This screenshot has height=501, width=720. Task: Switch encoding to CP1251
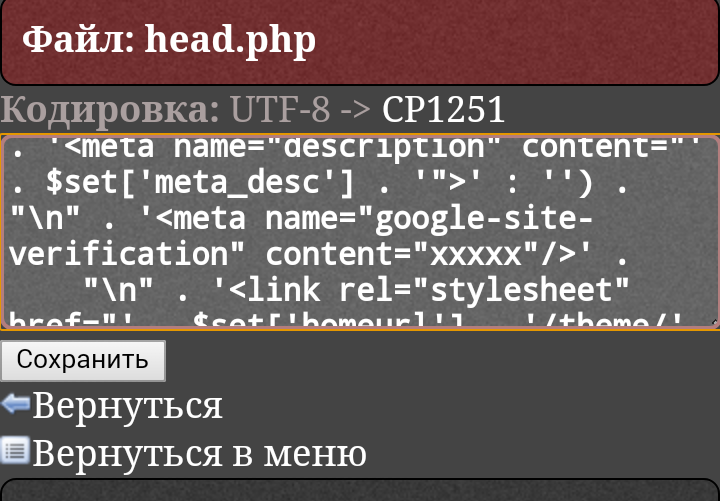point(444,109)
